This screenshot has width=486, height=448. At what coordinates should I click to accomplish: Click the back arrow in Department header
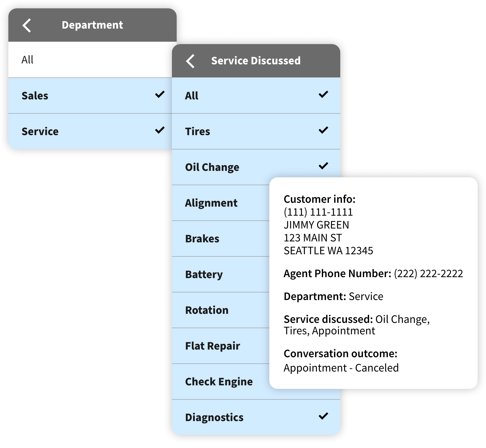tap(27, 25)
